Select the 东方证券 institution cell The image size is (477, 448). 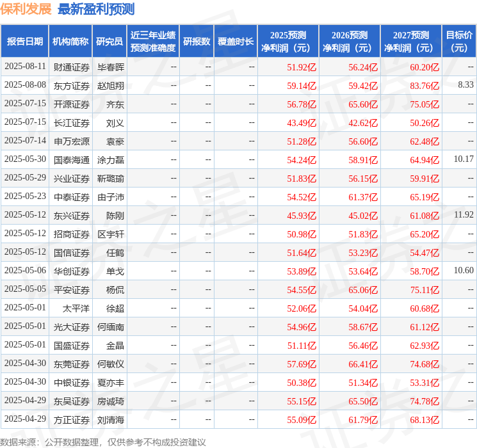point(72,86)
